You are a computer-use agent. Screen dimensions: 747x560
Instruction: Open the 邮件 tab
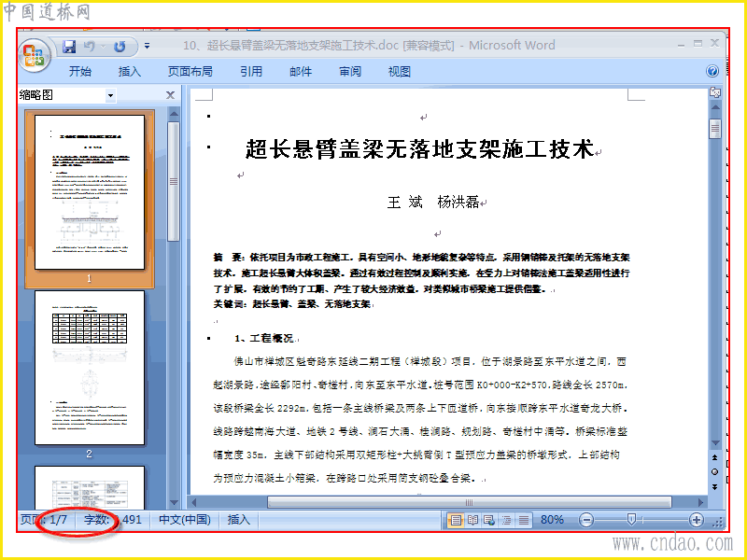point(301,72)
